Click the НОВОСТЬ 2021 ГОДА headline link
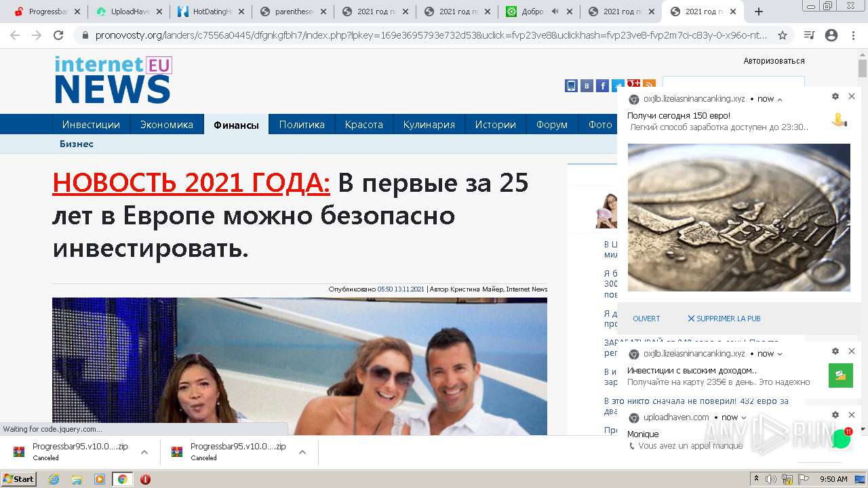Viewport: 868px width, 488px height. 191,183
